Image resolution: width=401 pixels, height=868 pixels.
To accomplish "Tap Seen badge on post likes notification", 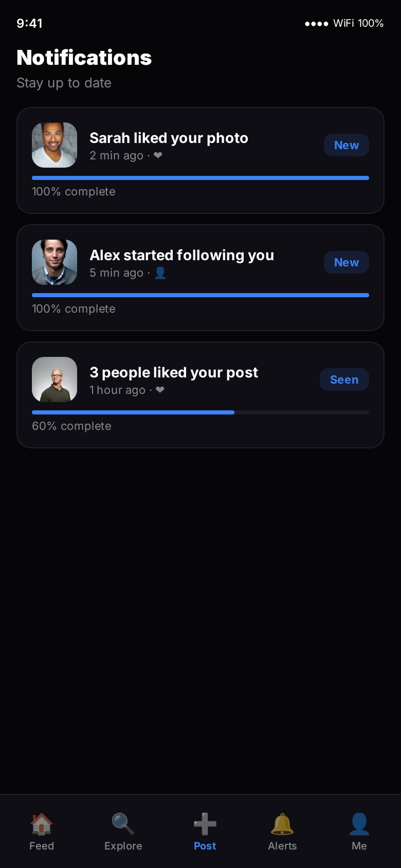I will (344, 379).
